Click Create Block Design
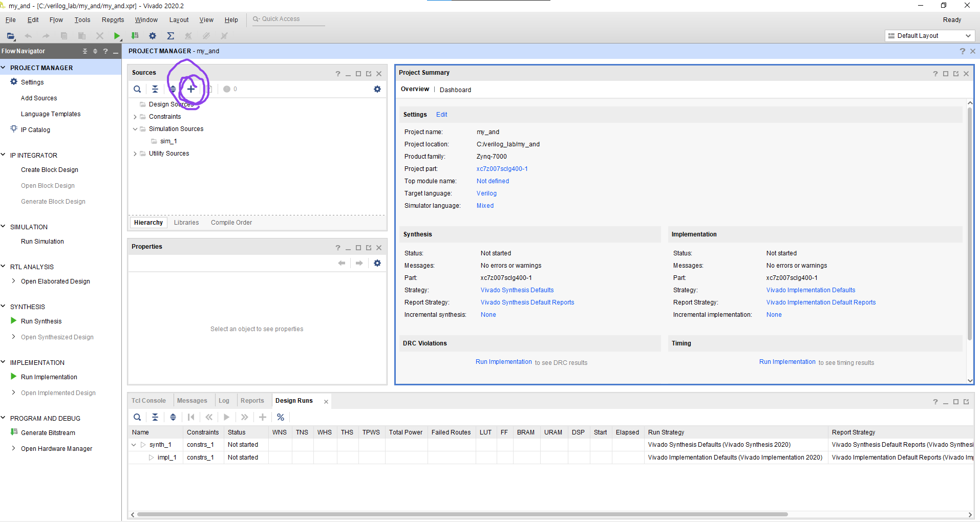The image size is (980, 522). pos(50,170)
